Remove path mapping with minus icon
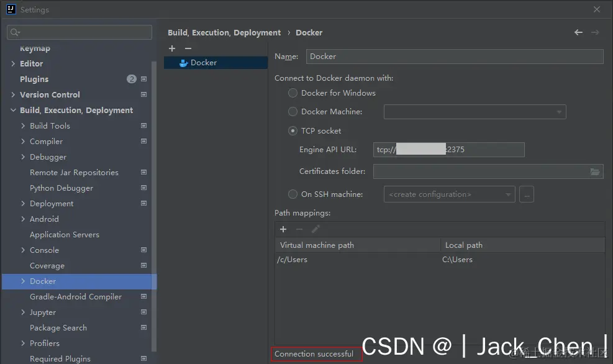The width and height of the screenshot is (613, 364). tap(299, 229)
